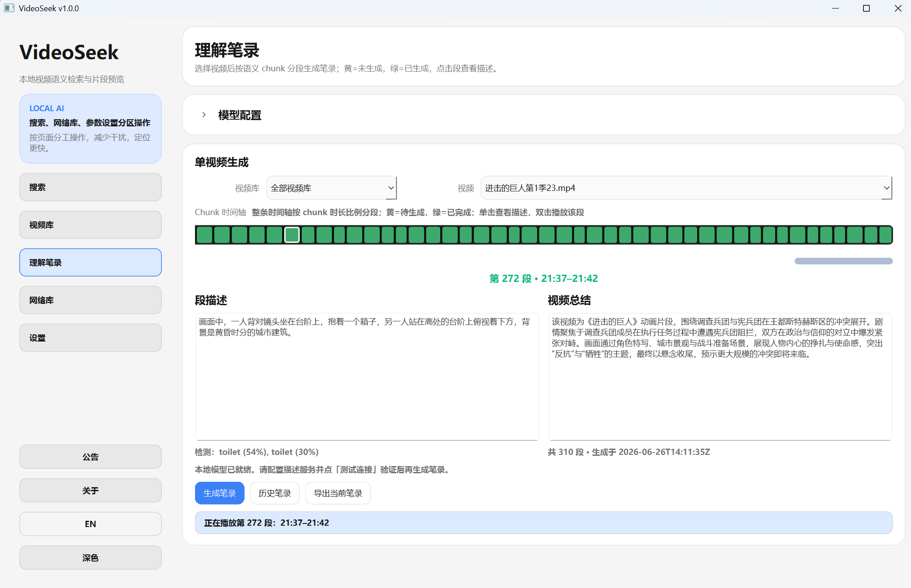The height and width of the screenshot is (588, 911).
Task: Open 历史笔录 history records
Action: pos(275,493)
